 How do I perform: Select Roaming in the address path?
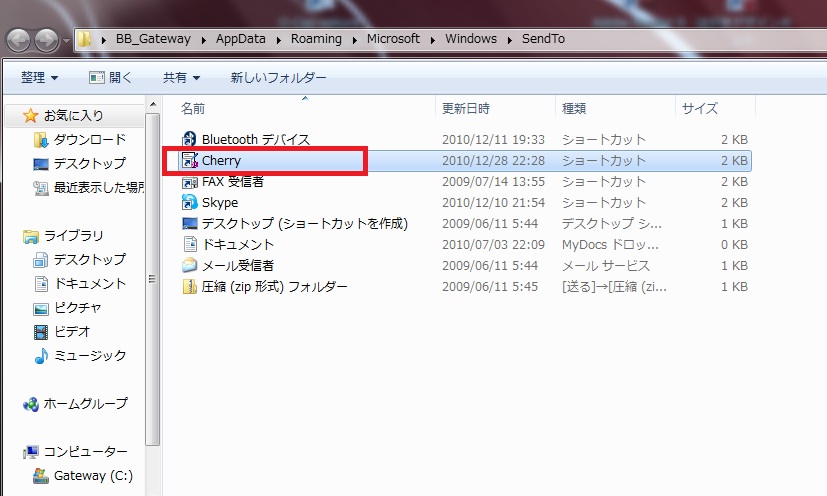click(316, 39)
